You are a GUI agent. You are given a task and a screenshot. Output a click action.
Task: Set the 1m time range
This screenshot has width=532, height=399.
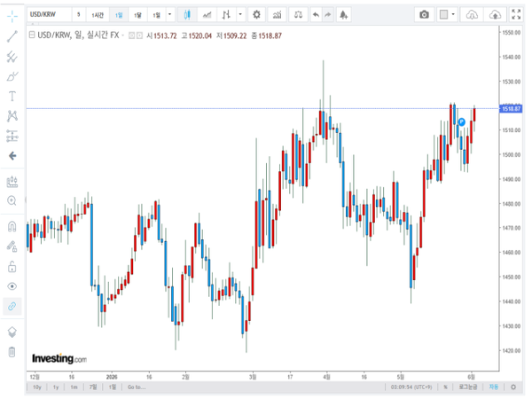tap(74, 387)
